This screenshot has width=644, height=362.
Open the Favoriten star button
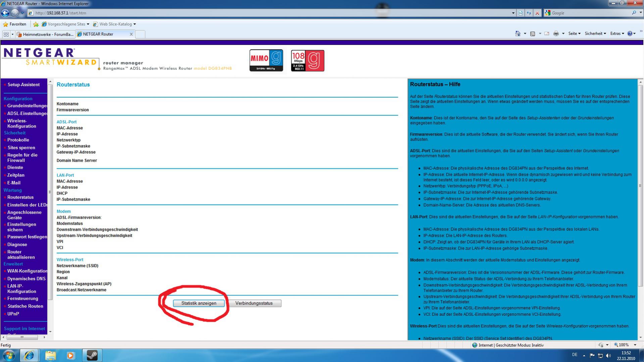14,24
